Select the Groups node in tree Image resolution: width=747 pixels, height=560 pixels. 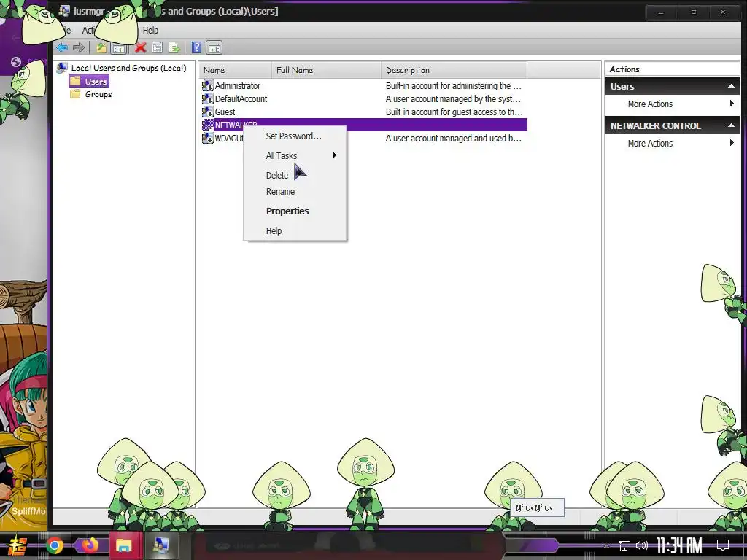pos(98,94)
